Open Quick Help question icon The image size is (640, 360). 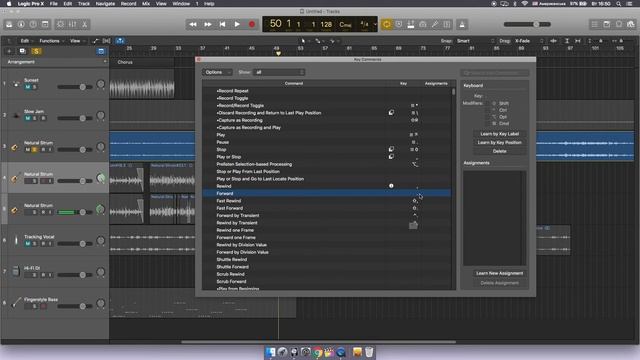[x=33, y=24]
